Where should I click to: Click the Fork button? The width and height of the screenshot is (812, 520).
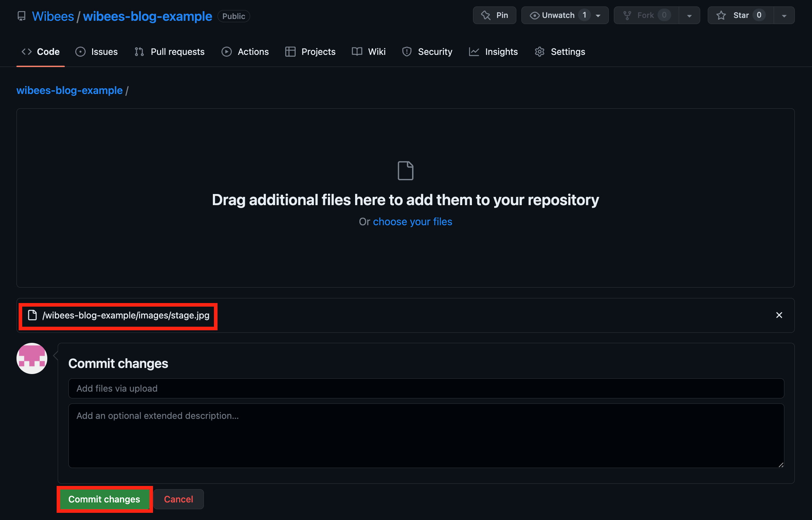[646, 15]
